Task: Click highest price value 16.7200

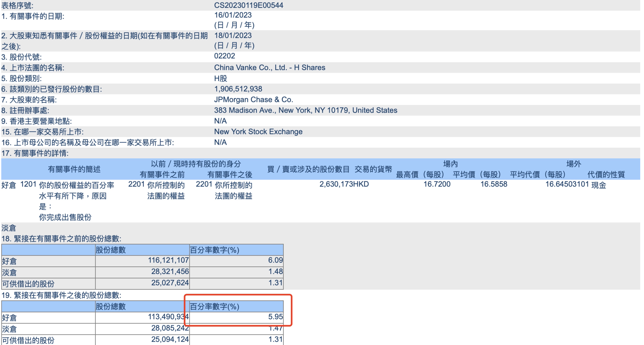Action: [437, 184]
